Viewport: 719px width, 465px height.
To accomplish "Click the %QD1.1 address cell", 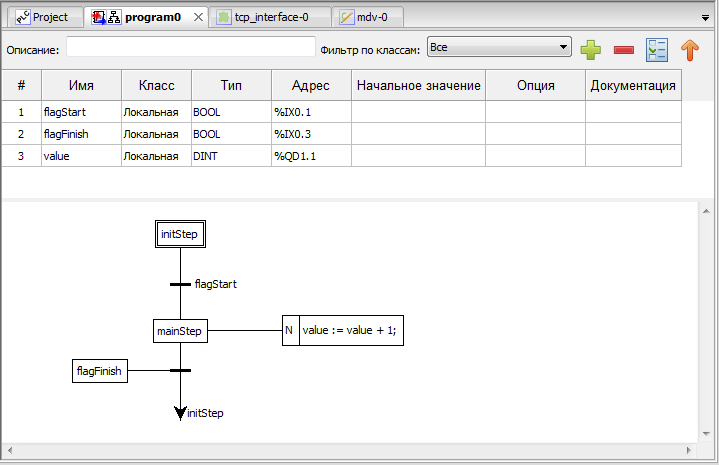I will [x=309, y=156].
